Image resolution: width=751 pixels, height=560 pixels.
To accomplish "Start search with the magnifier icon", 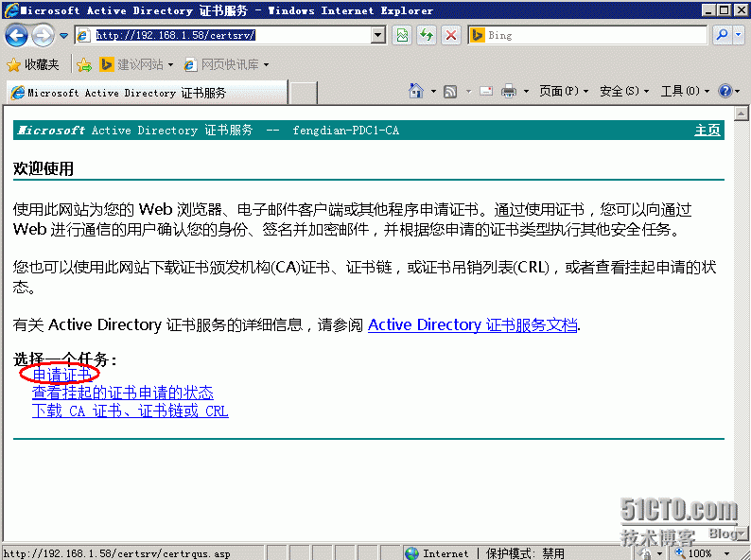I will (x=723, y=35).
